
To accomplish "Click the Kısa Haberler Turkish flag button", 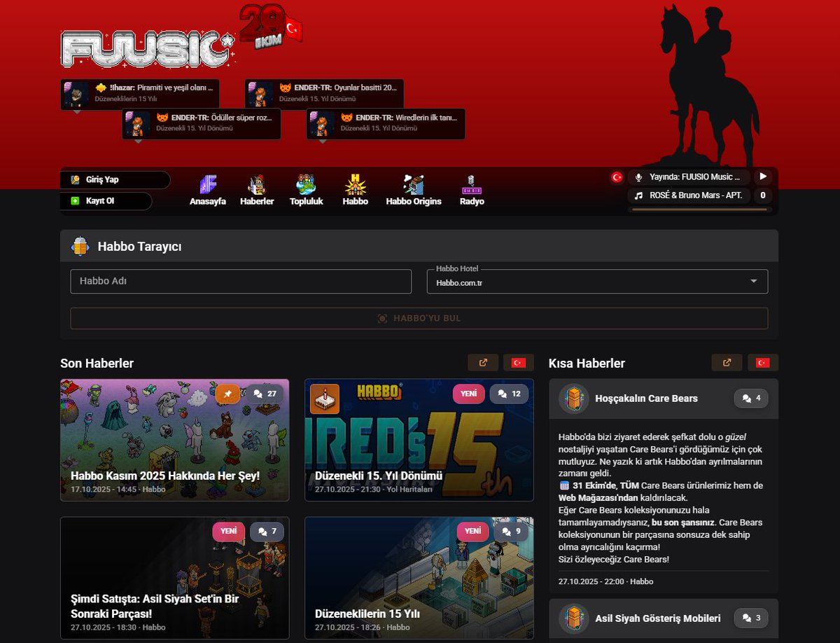I will [762, 362].
